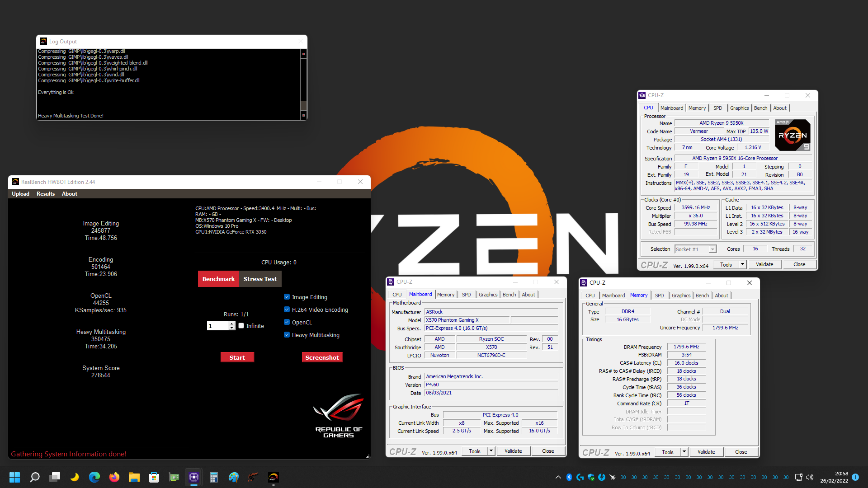Open File Explorer from the taskbar
This screenshot has width=868, height=488.
click(134, 477)
